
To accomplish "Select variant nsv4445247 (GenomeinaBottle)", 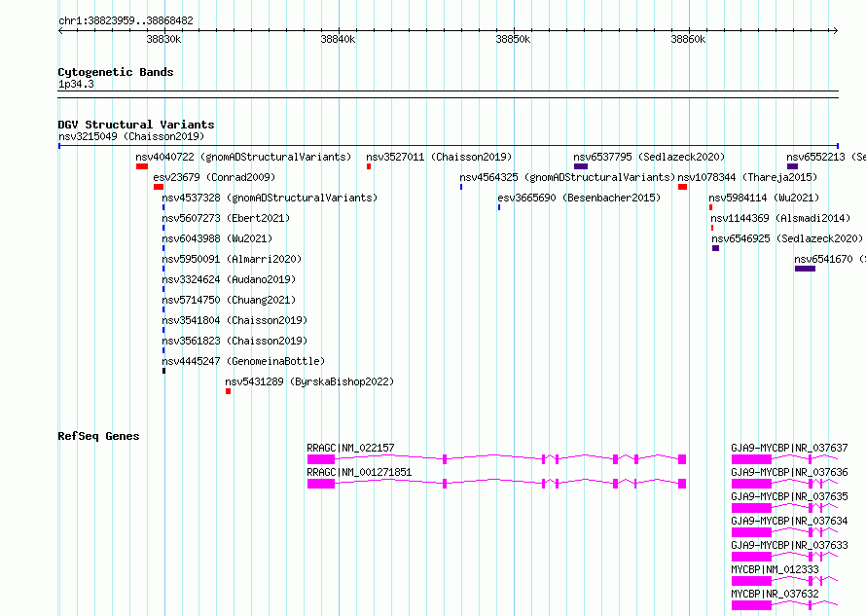I will (x=243, y=361).
